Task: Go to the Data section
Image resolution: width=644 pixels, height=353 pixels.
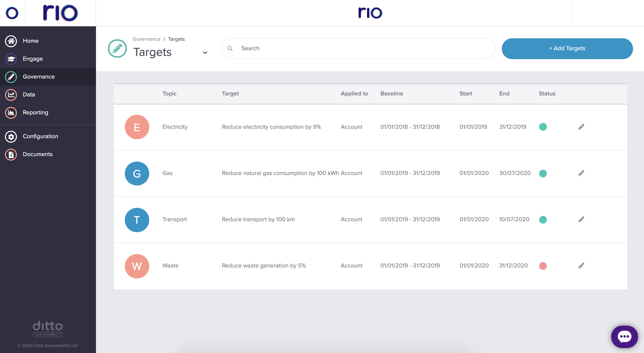Action: [48, 95]
